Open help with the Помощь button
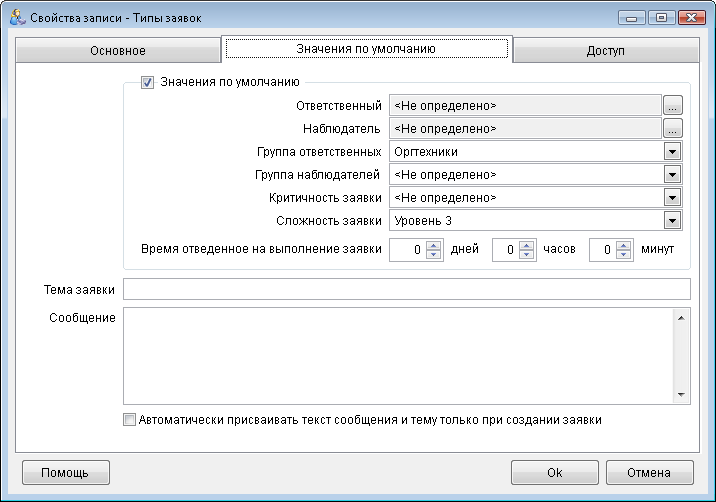Image resolution: width=716 pixels, height=502 pixels. pyautogui.click(x=65, y=472)
